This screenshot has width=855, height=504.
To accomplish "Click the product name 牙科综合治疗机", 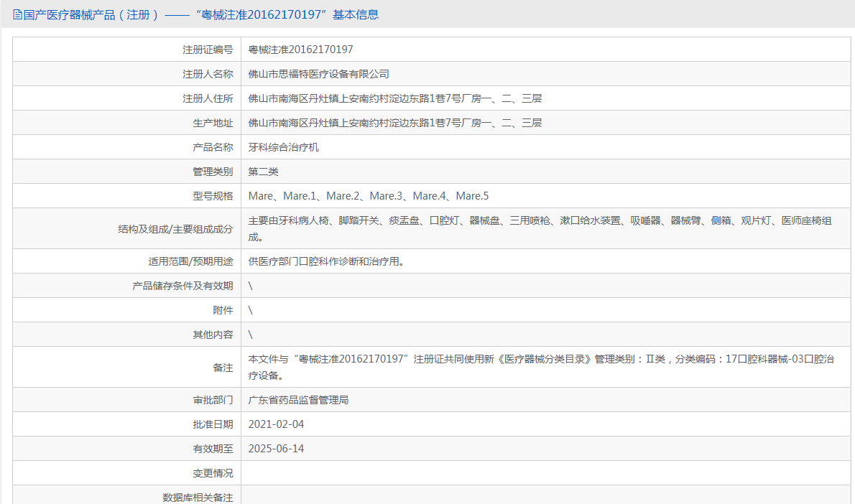I will coord(283,147).
